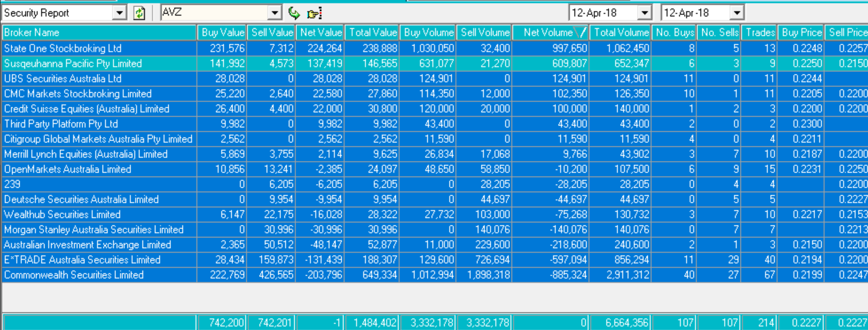Image resolution: width=868 pixels, height=330 pixels.
Task: Click the green arrow go icon beside AVZ
Action: click(294, 13)
